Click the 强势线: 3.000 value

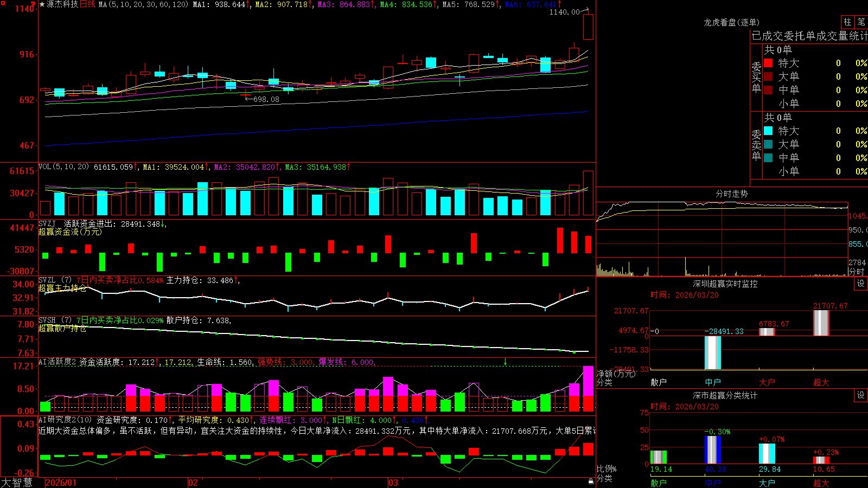285,362
